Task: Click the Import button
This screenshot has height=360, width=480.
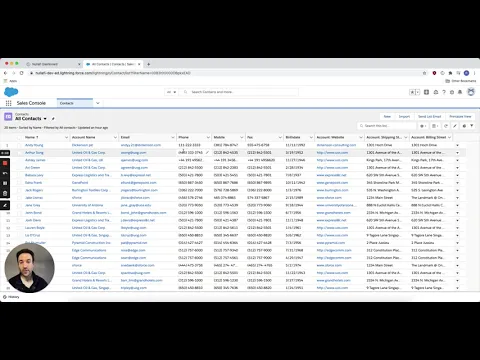Action: 404,117
